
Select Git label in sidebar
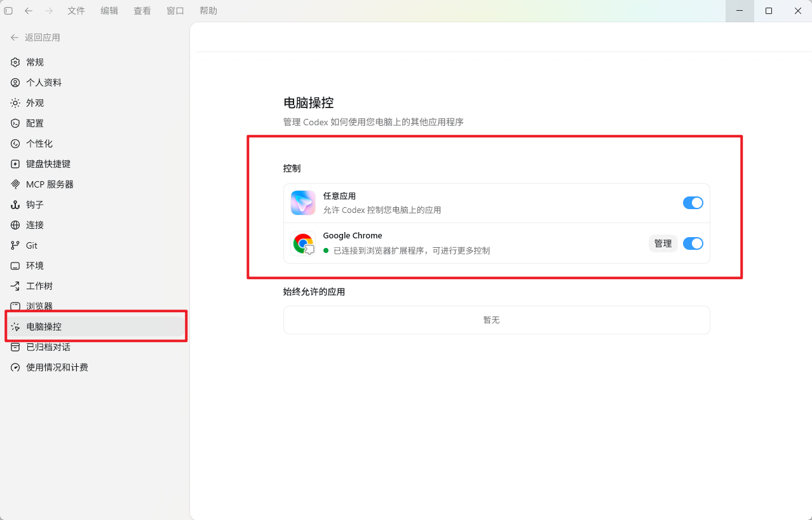(x=32, y=245)
